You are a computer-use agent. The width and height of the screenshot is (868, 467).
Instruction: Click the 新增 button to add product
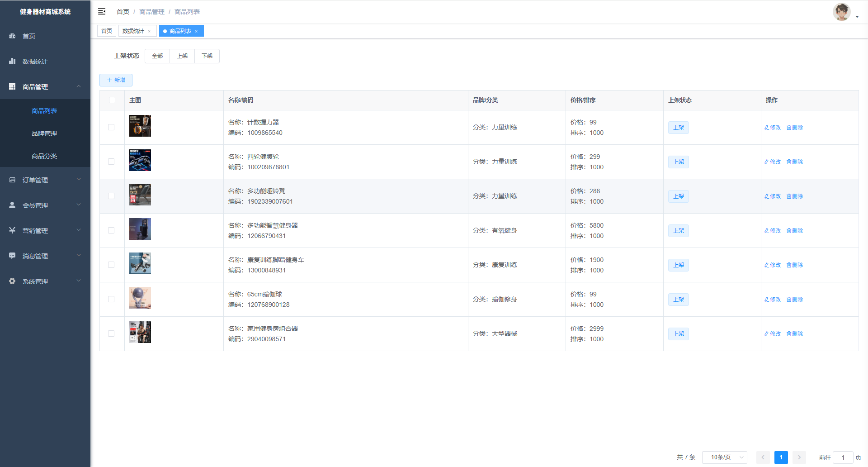[x=116, y=80]
